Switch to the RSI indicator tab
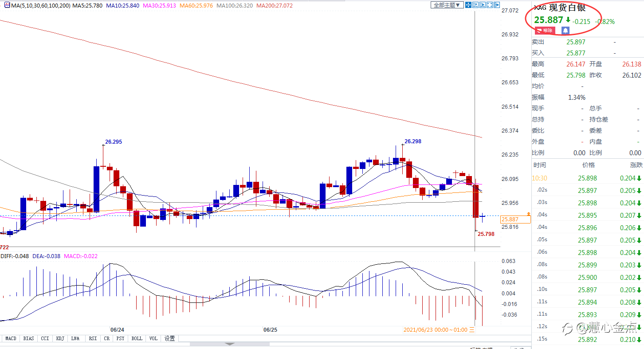The height and width of the screenshot is (349, 644). tap(93, 338)
